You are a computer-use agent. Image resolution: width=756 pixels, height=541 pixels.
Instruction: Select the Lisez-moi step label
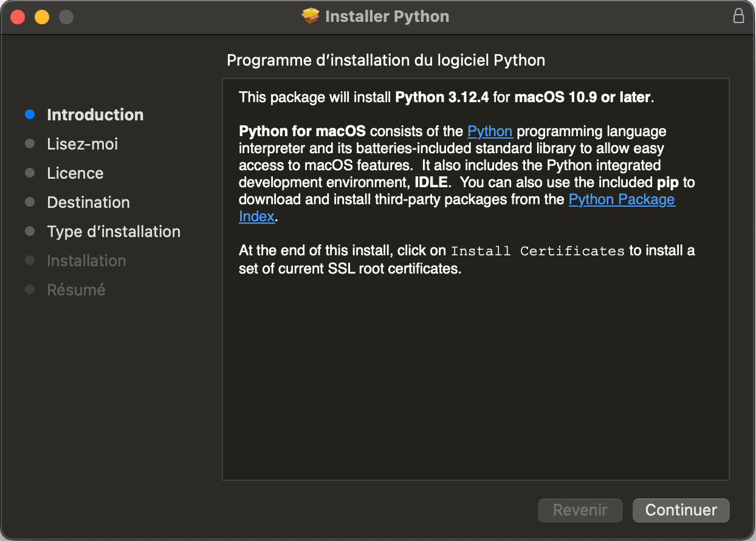click(x=83, y=144)
